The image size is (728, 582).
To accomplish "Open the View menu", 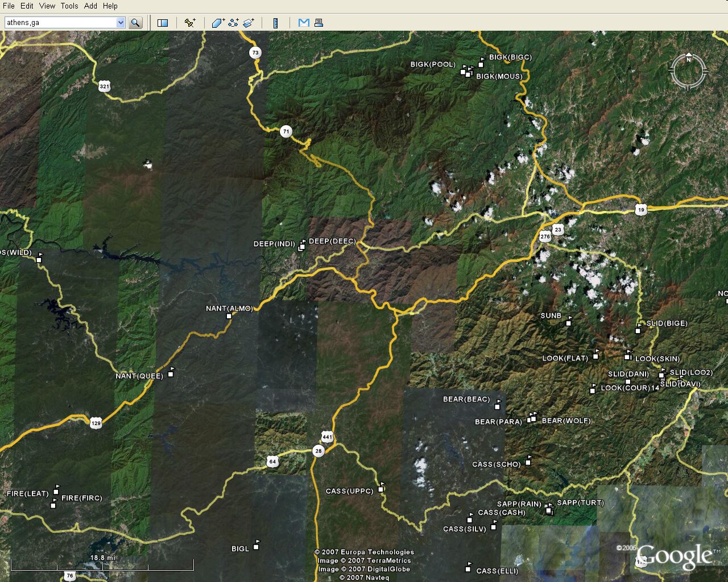I will pos(47,6).
